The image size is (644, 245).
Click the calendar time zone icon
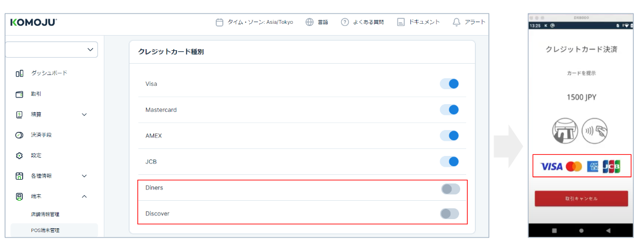[220, 22]
